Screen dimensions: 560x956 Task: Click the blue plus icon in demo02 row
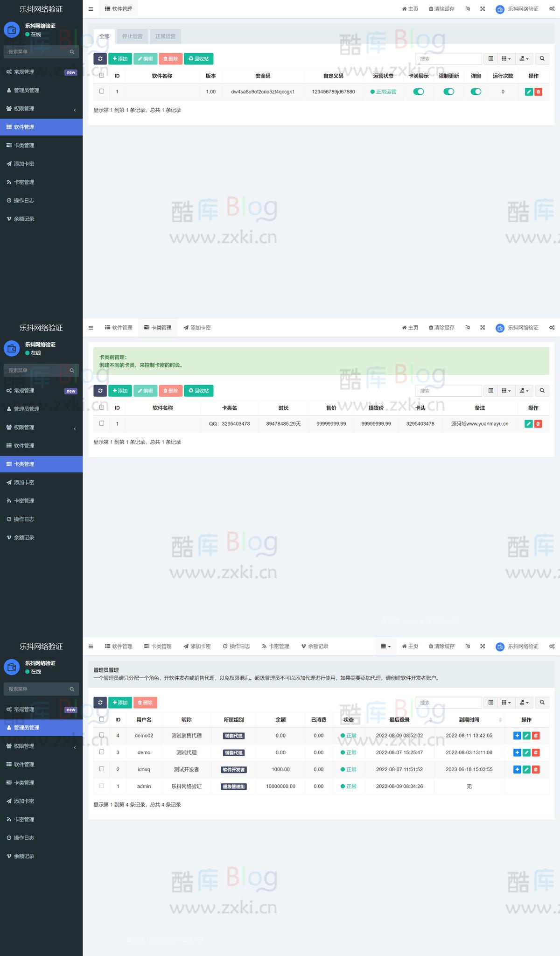pyautogui.click(x=517, y=735)
